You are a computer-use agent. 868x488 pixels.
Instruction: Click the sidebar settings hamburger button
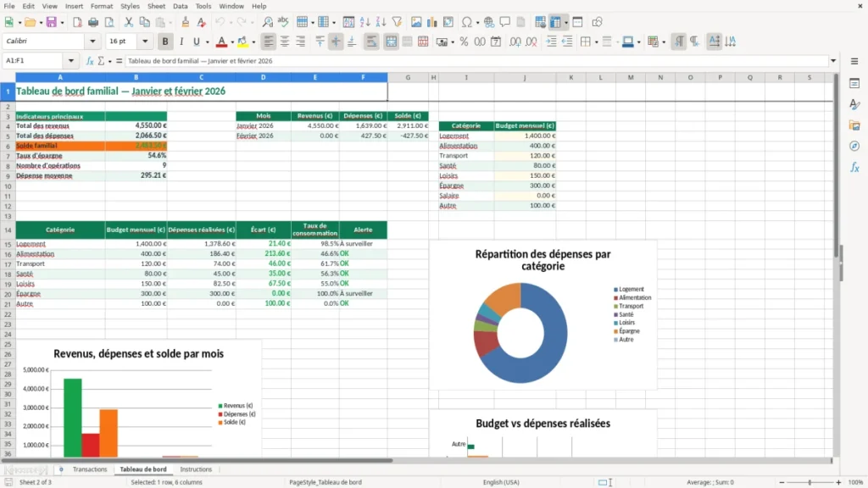coord(854,61)
